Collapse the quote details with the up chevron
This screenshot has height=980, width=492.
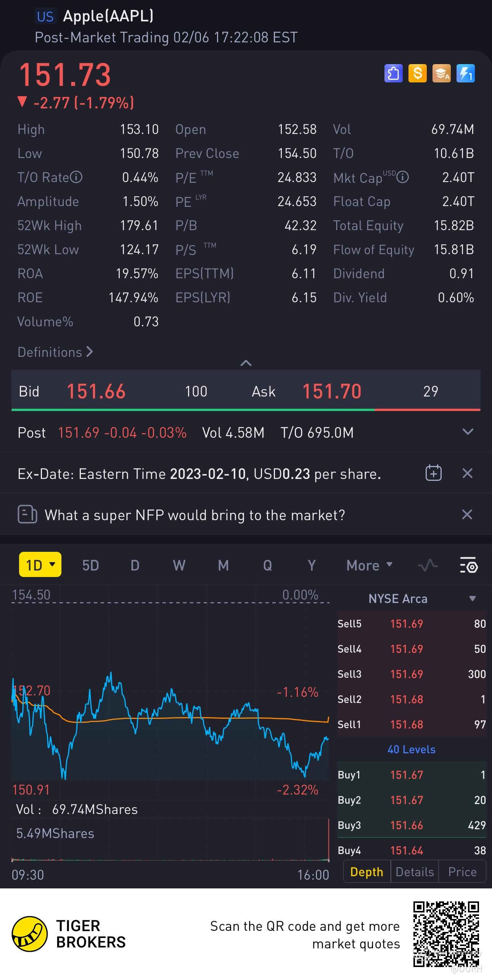click(246, 363)
